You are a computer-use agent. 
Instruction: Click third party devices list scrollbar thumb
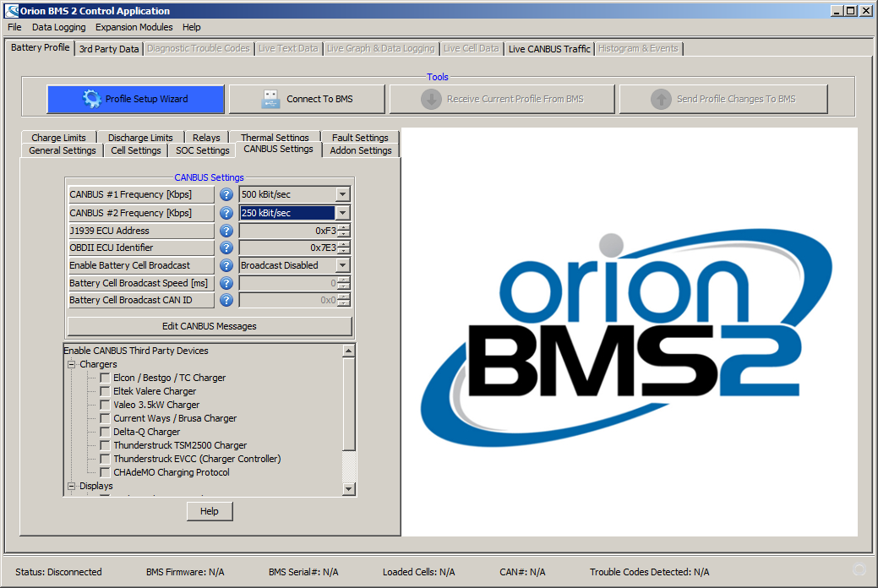point(348,403)
